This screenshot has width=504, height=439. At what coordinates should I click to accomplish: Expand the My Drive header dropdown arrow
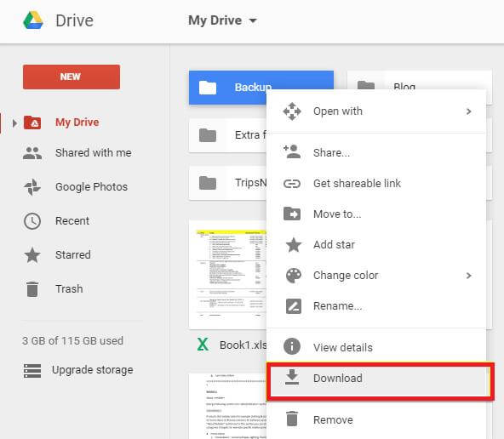pyautogui.click(x=254, y=21)
